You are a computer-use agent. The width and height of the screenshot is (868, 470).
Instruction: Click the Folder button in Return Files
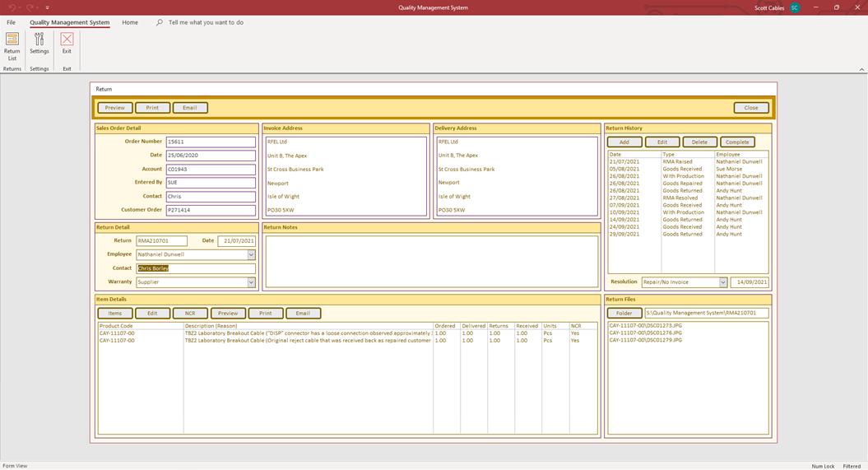pyautogui.click(x=624, y=314)
